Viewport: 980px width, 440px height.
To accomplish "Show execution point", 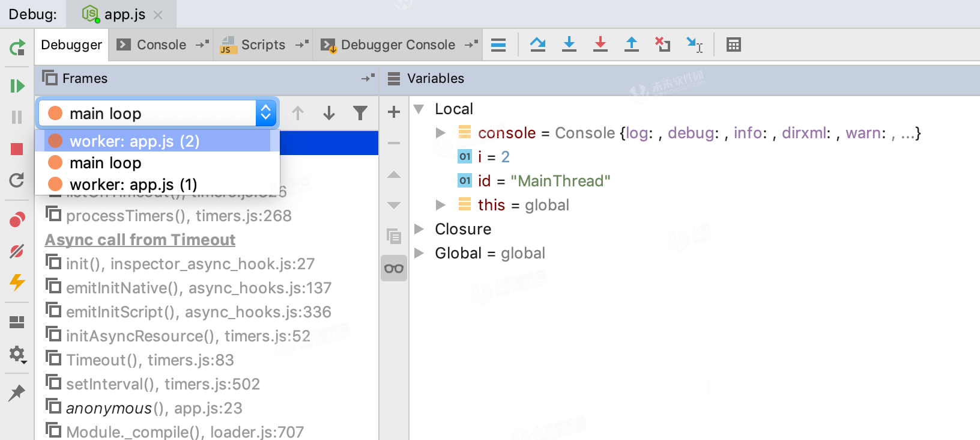I will 498,45.
